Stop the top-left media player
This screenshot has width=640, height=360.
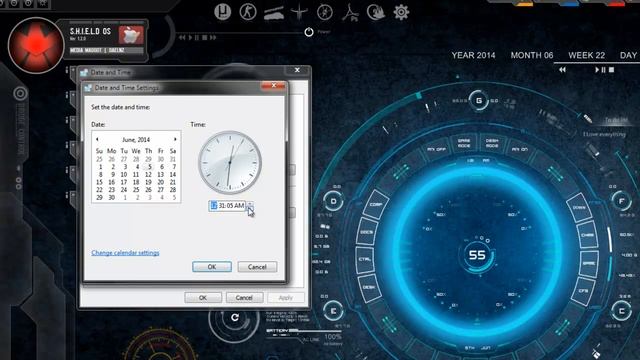(x=204, y=38)
